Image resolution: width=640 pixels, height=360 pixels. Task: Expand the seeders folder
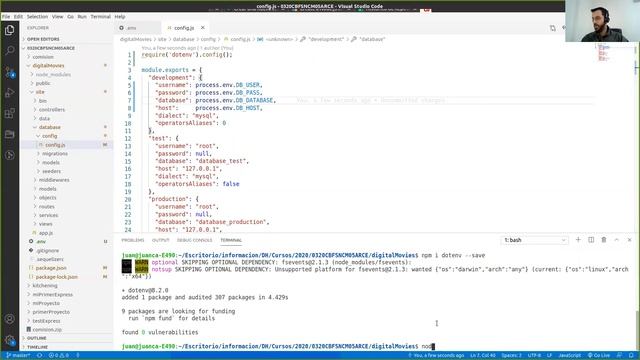coord(67,171)
